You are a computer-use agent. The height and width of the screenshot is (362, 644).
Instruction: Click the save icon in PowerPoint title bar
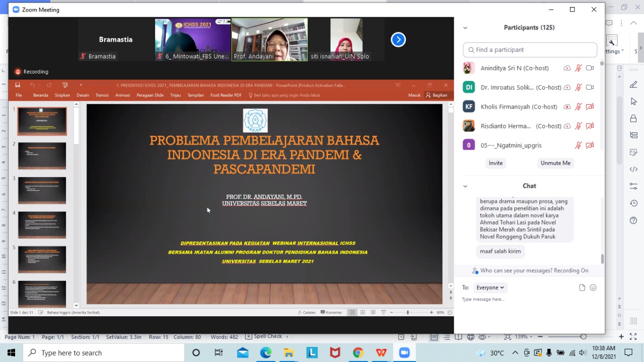[18, 85]
